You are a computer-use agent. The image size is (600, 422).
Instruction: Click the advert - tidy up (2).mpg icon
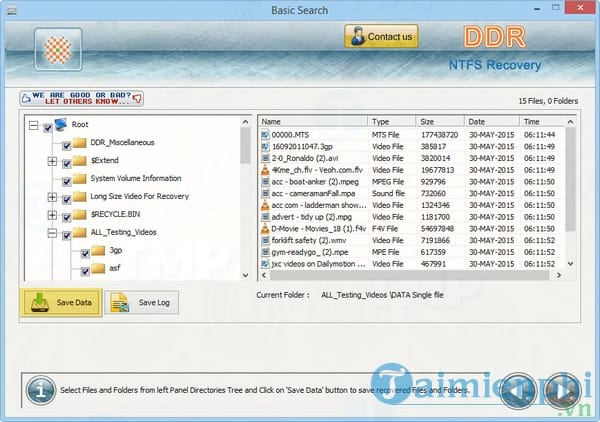pos(265,217)
